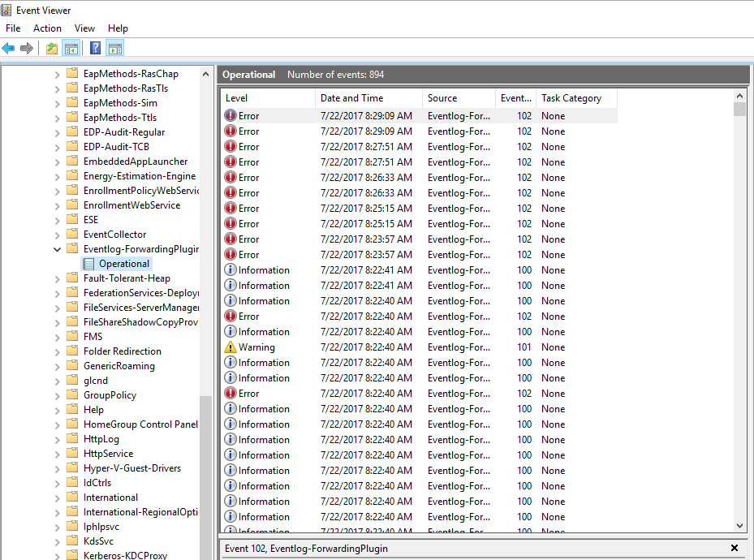
Task: Select the Operational log icon under Eventlog-ForwardingPlugin
Action: click(x=88, y=263)
